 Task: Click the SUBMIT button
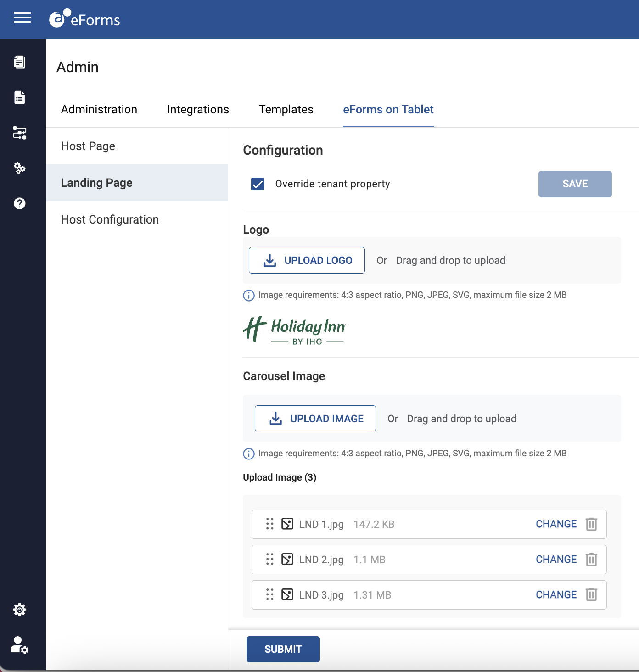[x=283, y=649]
